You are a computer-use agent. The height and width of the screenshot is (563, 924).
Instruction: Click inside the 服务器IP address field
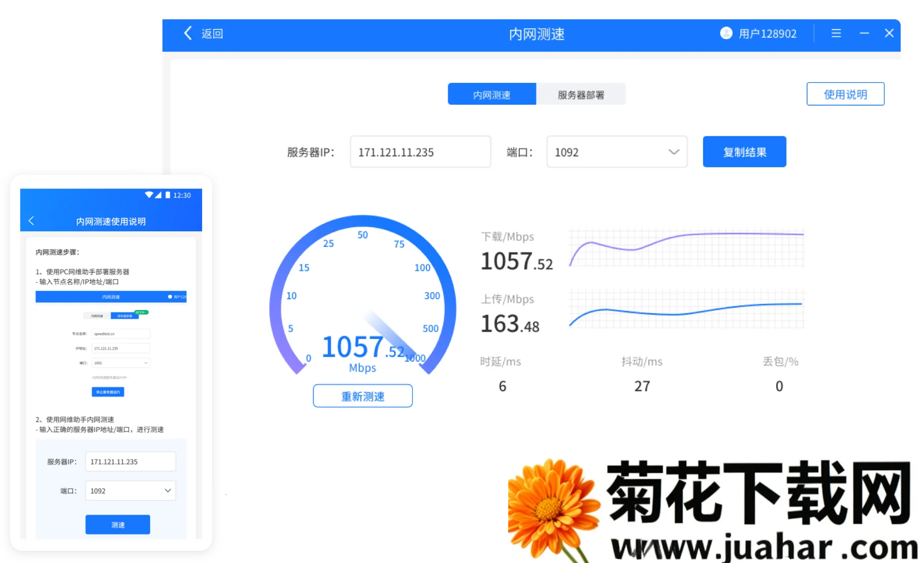[420, 151]
